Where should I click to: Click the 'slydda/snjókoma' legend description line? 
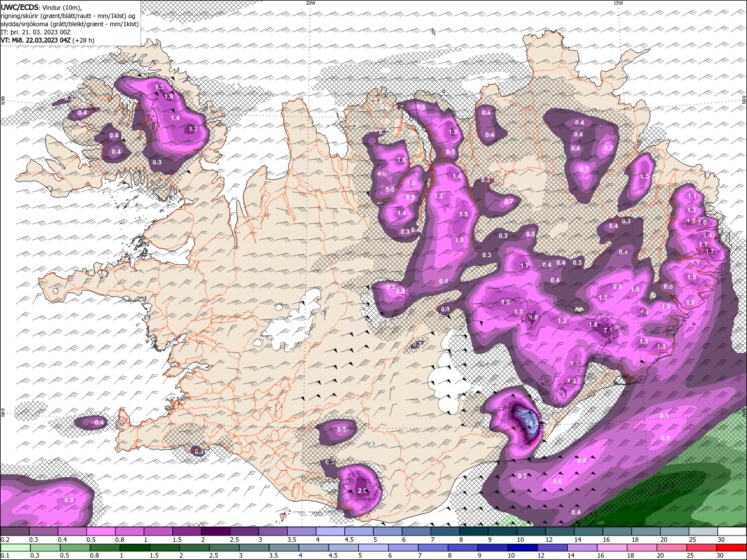70,24
